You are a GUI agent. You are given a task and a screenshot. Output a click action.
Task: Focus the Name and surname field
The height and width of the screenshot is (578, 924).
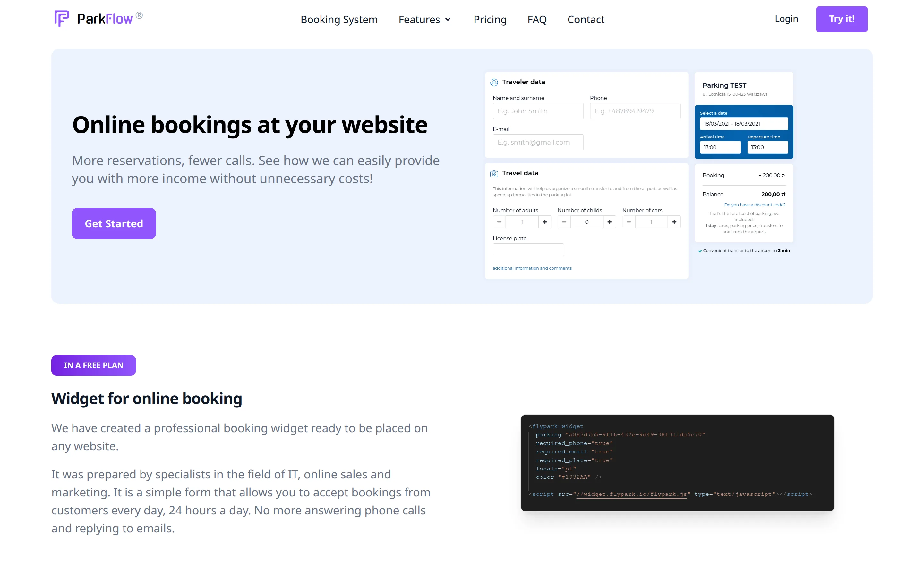click(x=538, y=111)
